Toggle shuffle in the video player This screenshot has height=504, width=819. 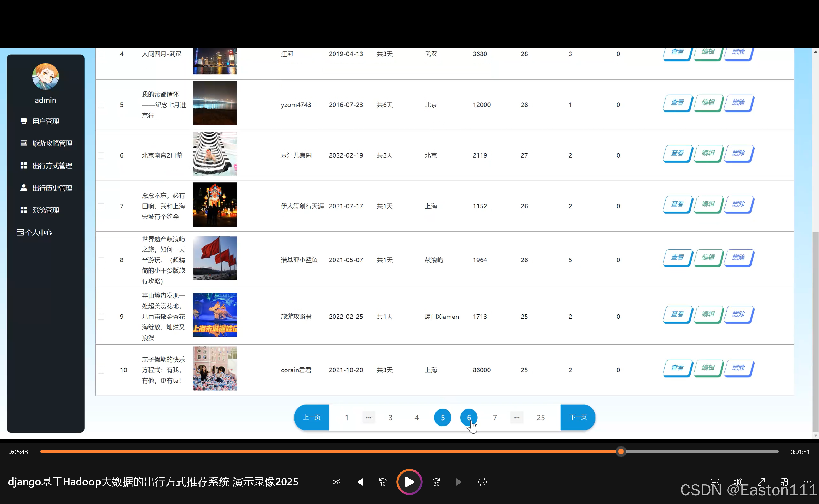[336, 482]
